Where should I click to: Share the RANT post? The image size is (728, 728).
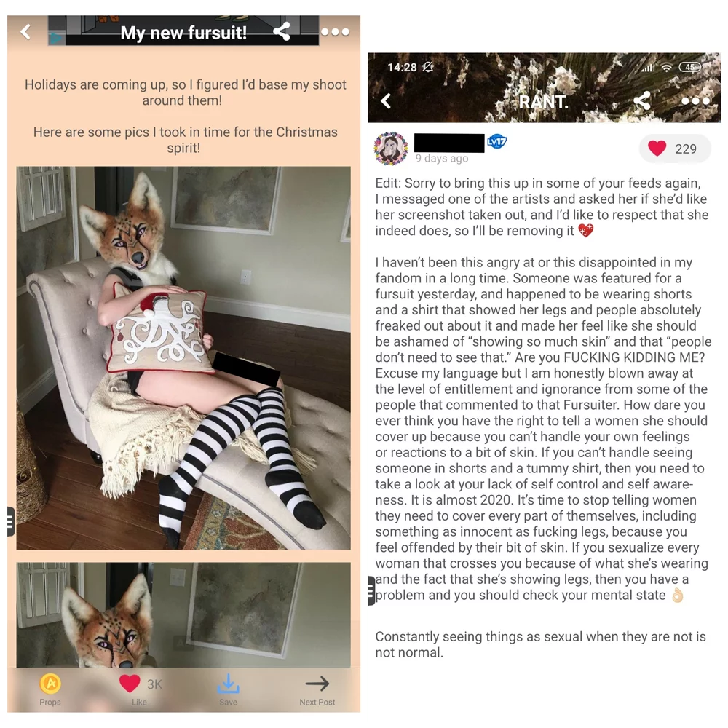[642, 100]
